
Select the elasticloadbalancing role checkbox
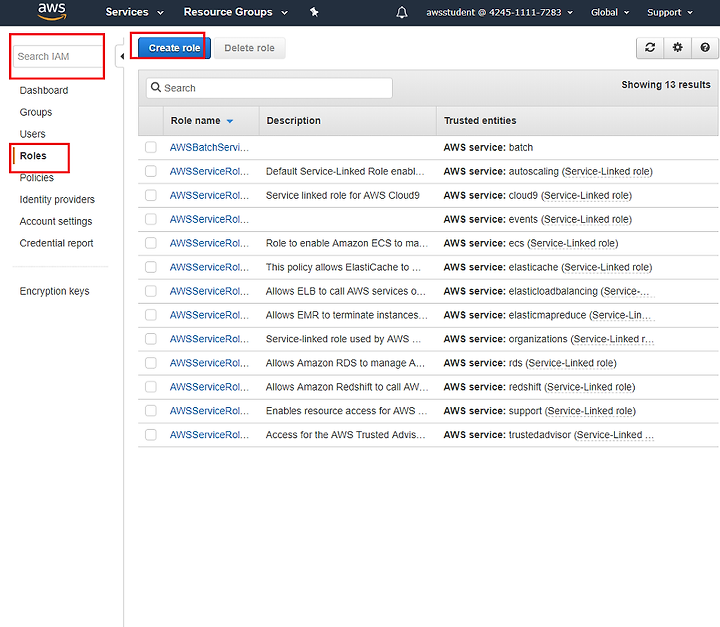point(151,291)
